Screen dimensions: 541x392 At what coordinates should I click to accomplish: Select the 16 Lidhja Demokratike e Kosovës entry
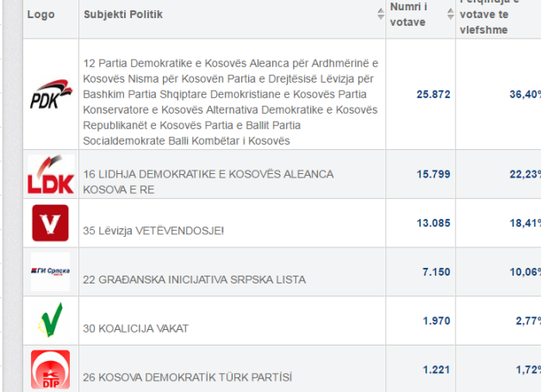point(208,182)
